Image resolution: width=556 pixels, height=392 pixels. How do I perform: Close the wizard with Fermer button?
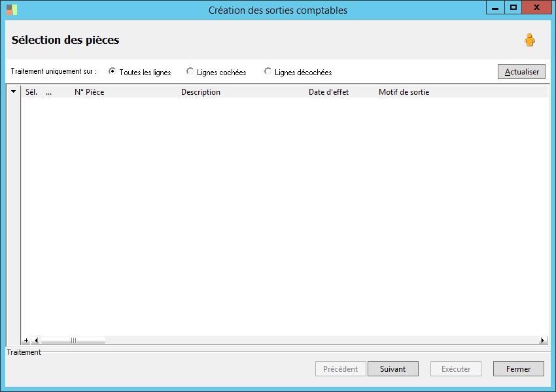pos(519,369)
